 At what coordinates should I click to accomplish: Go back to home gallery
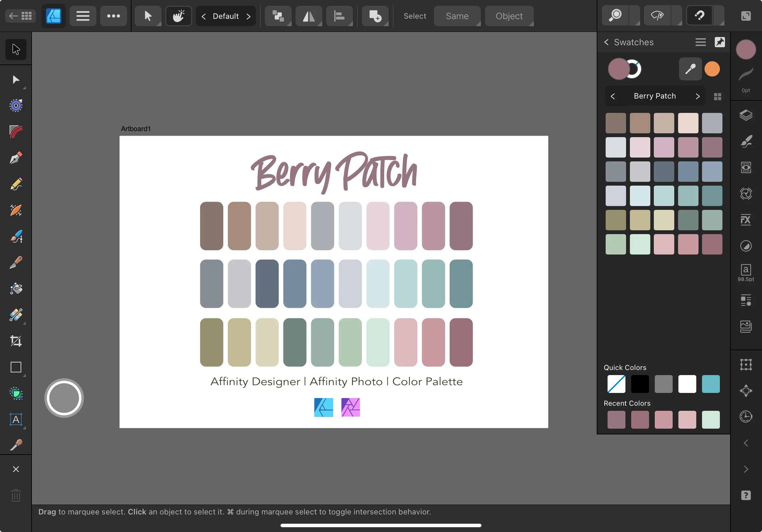20,16
